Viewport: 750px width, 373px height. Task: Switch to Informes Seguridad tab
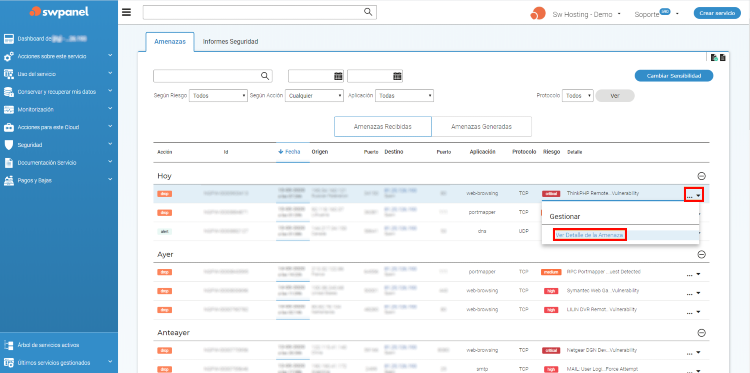tap(231, 42)
